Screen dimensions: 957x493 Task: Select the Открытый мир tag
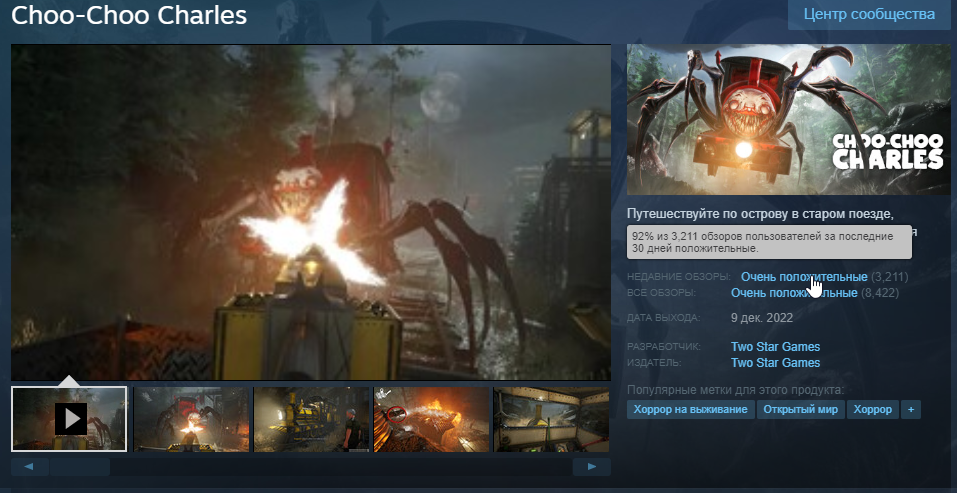point(801,409)
